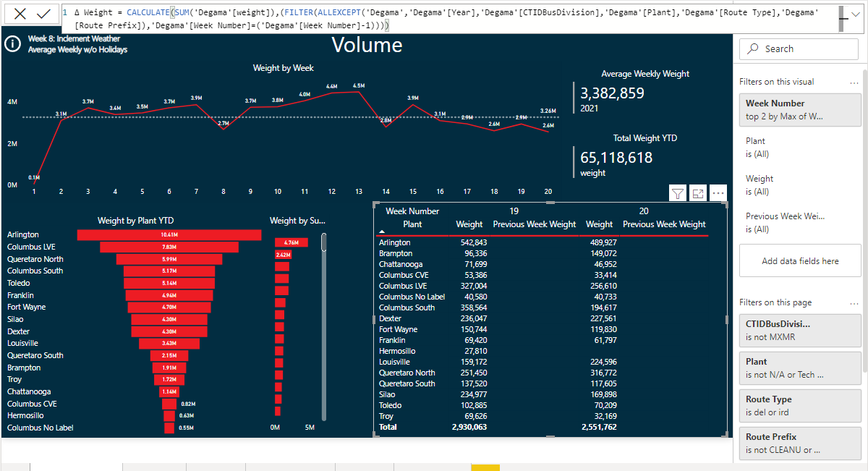The width and height of the screenshot is (868, 471).
Task: Expand the Route Type page filter card
Action: click(800, 405)
